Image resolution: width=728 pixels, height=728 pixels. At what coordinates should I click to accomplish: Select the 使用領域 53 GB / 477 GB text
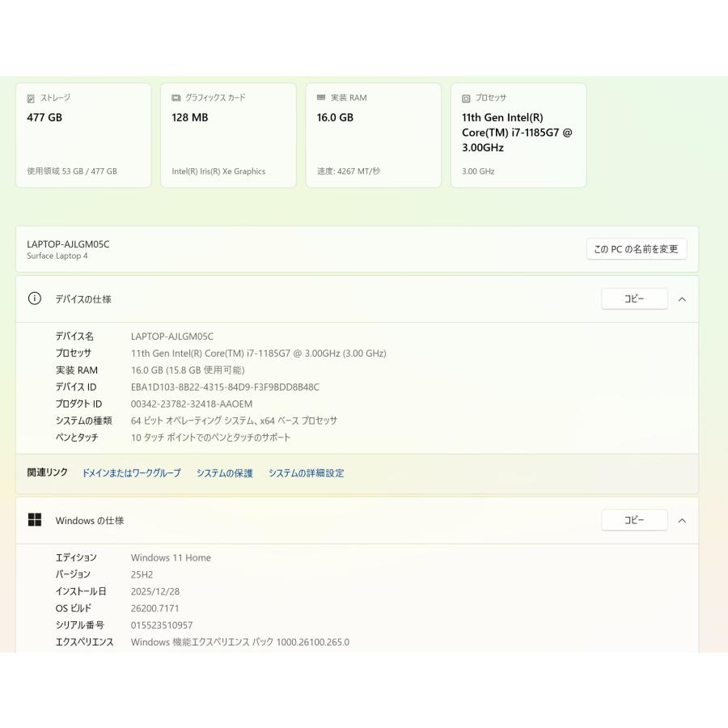[x=72, y=171]
